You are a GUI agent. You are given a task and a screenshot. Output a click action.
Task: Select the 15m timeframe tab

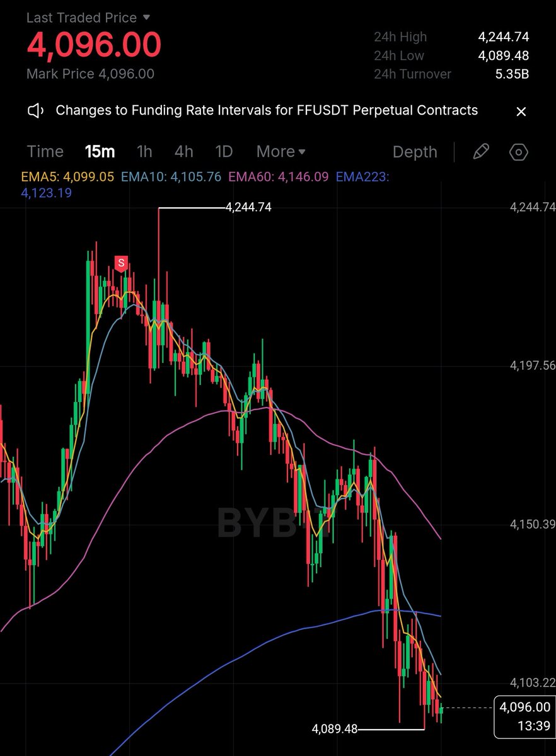point(100,152)
